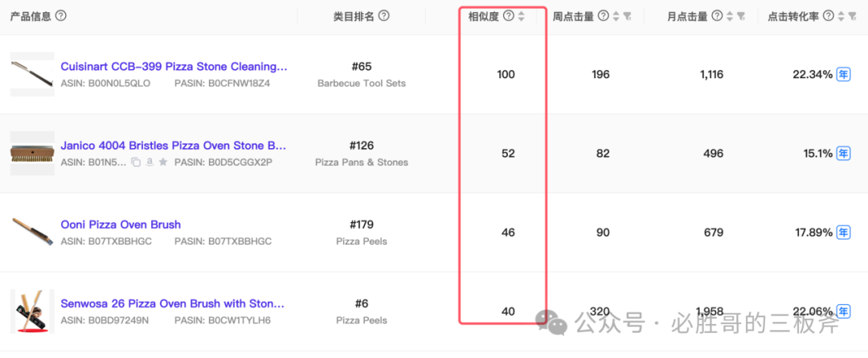This screenshot has width=868, height=358.
Task: Open Cuisinart CCB-399 Pizza Stone Cleaning link
Action: click(174, 67)
